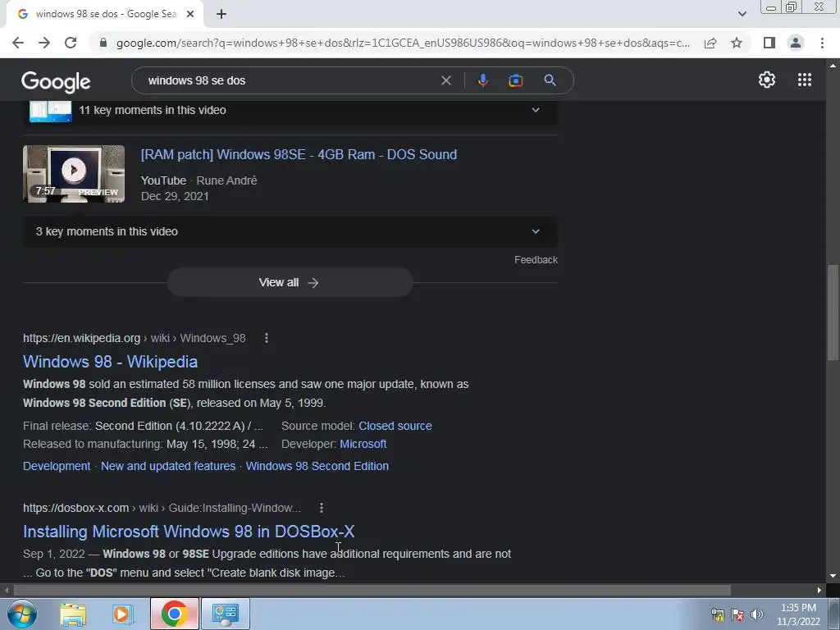Screen dimensions: 840x630
Task: Open the network tray icon
Action: pyautogui.click(x=717, y=614)
